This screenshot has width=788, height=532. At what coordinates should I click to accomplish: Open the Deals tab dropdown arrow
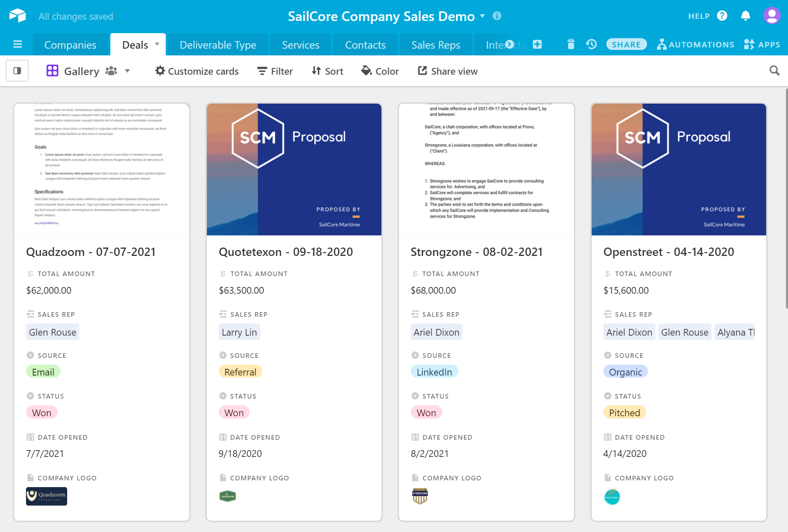pos(157,44)
